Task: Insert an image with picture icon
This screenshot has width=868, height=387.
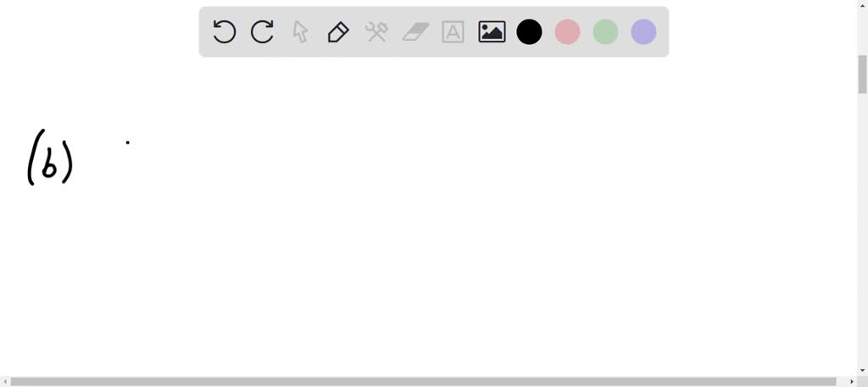Action: click(x=492, y=32)
